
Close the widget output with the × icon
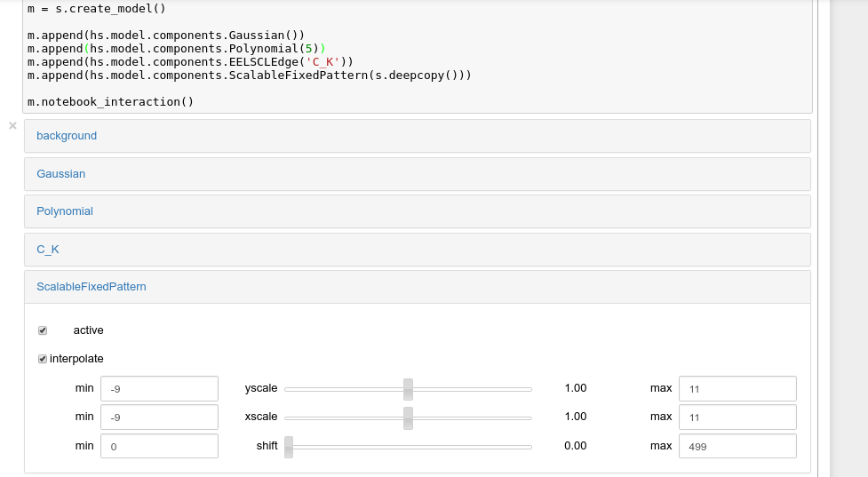click(x=12, y=126)
